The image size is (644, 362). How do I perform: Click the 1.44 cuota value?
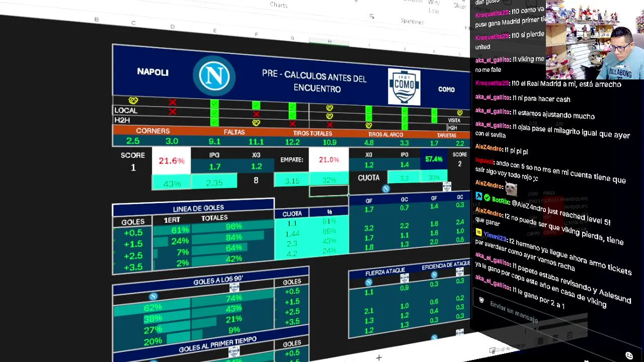tap(292, 234)
